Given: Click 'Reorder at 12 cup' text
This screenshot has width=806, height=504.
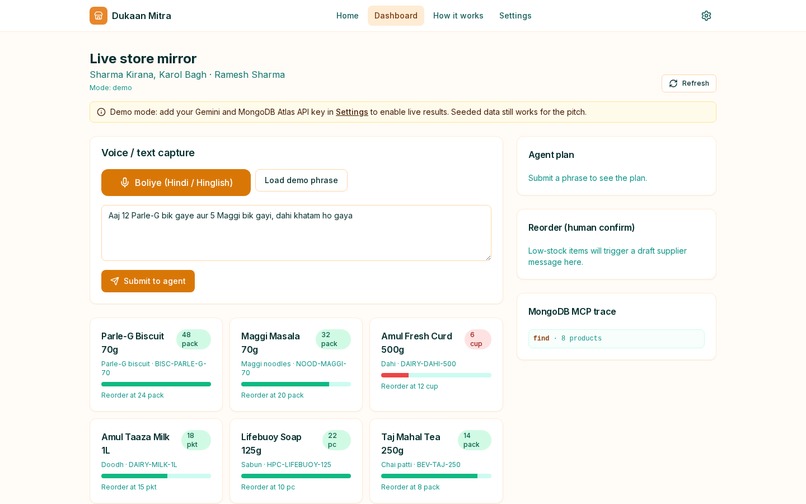Looking at the screenshot, I should click(x=409, y=386).
